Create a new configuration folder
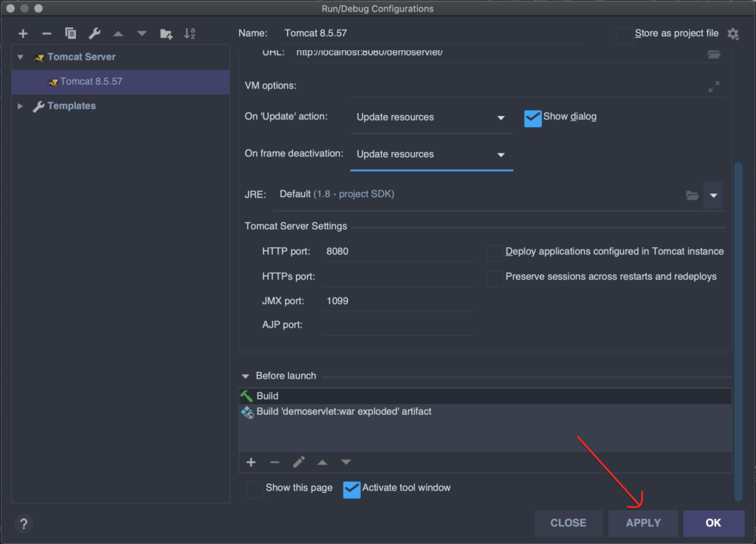The image size is (756, 544). click(x=166, y=34)
